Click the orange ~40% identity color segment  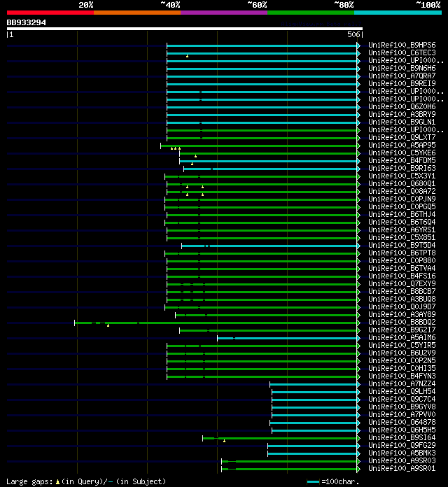point(137,13)
